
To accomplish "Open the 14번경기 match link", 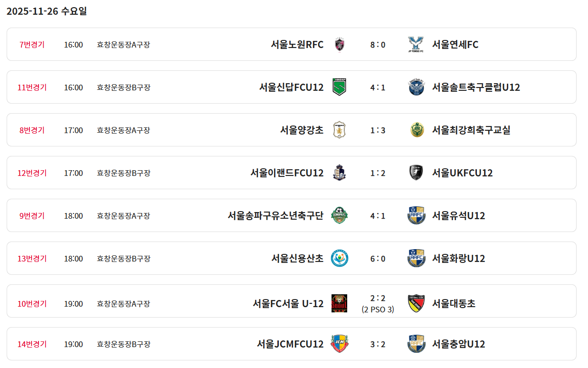I will [32, 344].
